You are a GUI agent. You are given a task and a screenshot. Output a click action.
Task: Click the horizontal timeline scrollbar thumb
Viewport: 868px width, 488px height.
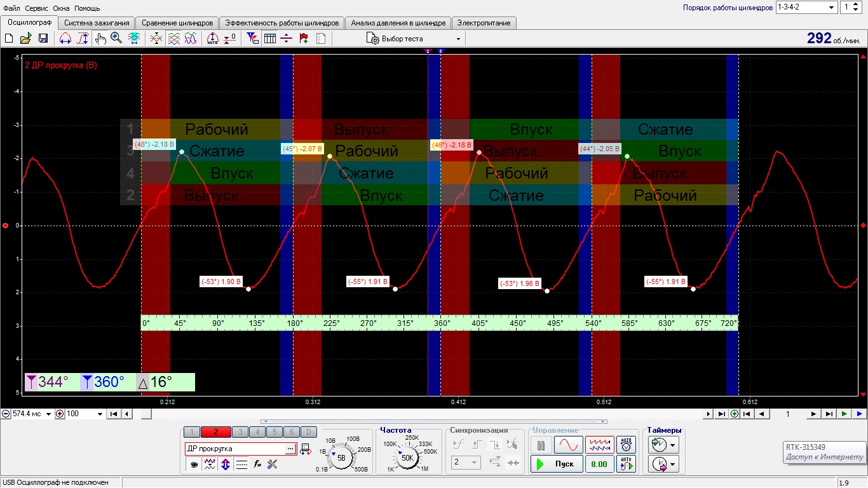[x=146, y=414]
